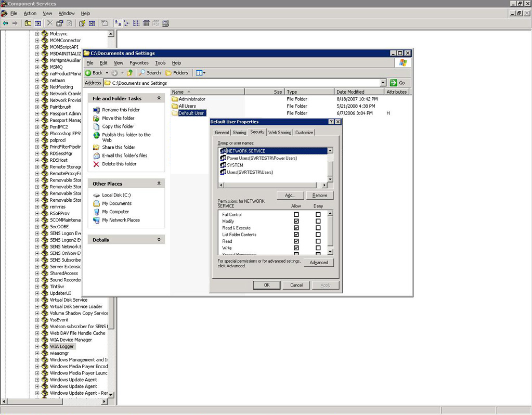
Task: Click the My Computer icon in Component Services toolbar
Action: point(165,23)
